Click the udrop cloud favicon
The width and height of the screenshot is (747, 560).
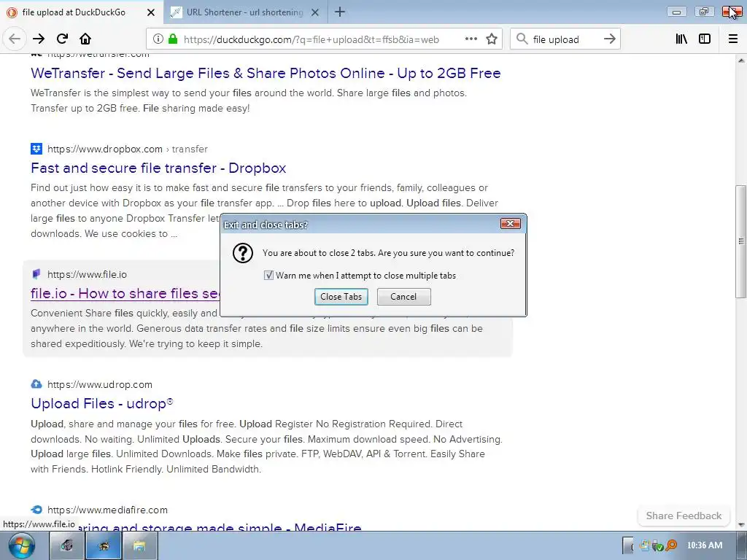(36, 384)
